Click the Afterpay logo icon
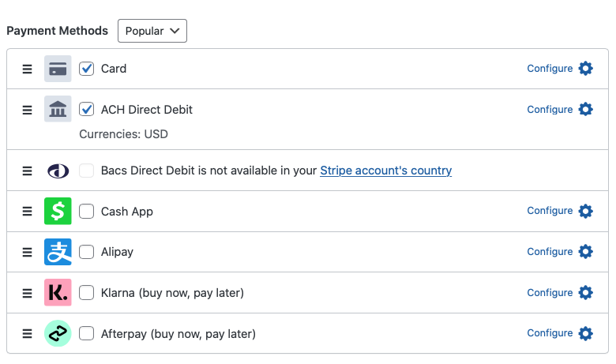 pyautogui.click(x=58, y=333)
